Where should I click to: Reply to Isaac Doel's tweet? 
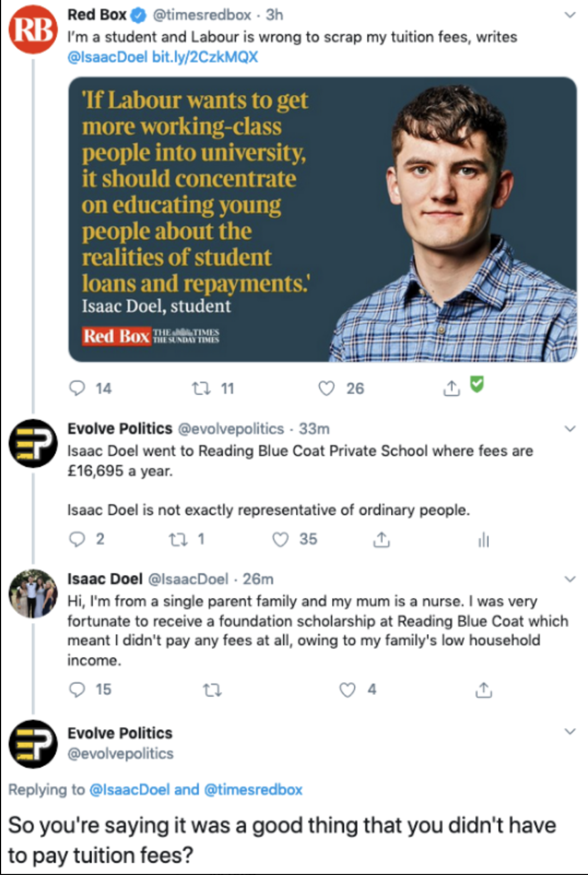[x=77, y=690]
